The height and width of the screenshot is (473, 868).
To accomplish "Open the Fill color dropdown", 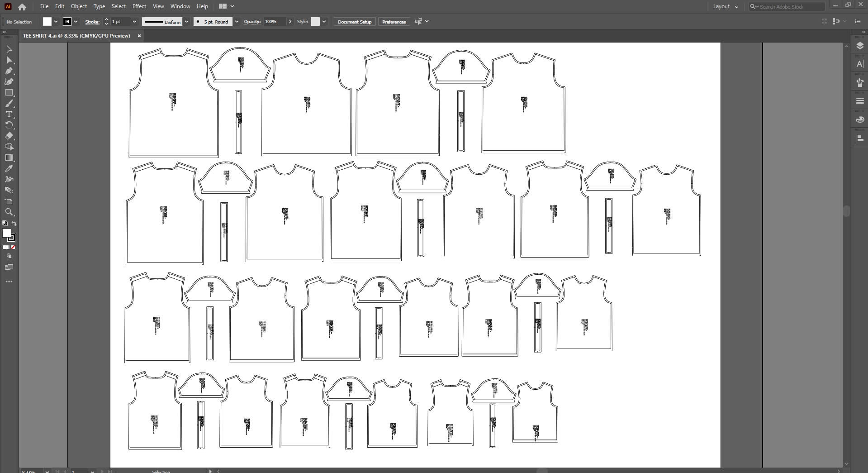I will pos(56,22).
